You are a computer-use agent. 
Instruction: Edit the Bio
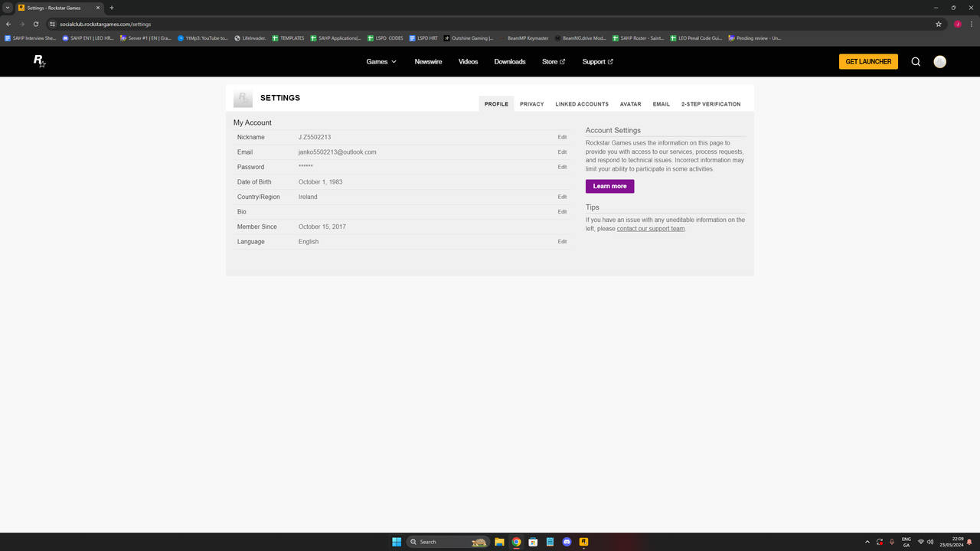coord(562,212)
